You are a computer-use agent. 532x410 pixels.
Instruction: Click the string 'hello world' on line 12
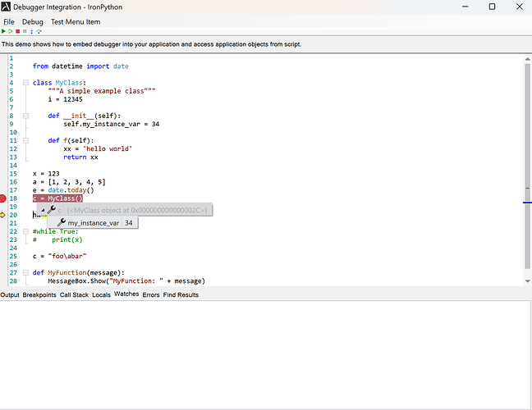(108, 148)
